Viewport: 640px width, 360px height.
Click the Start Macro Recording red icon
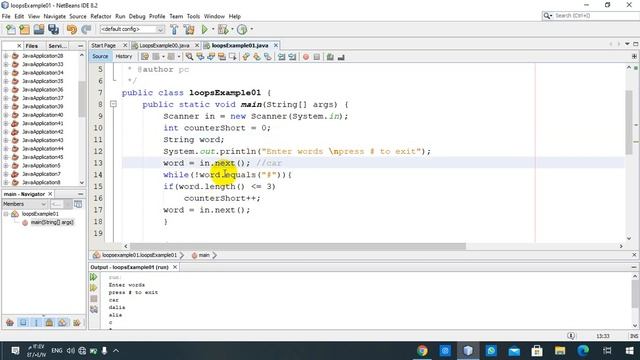[x=306, y=57]
